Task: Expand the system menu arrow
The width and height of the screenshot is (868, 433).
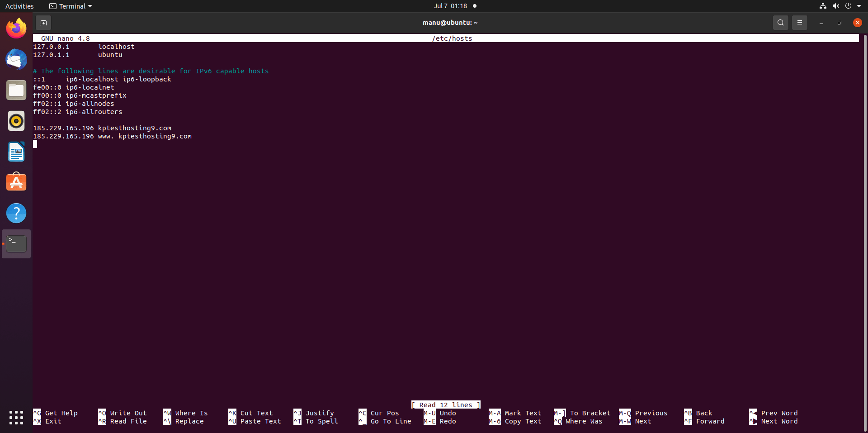Action: (859, 6)
